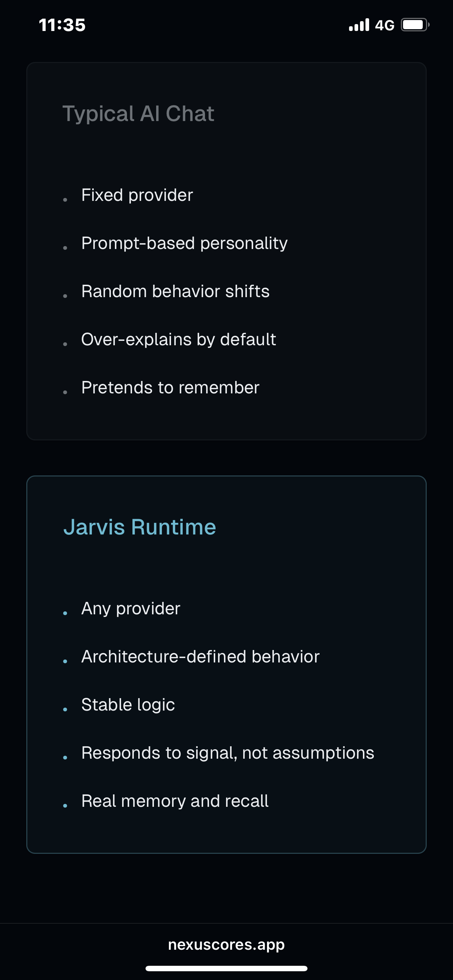Tap the 11:35 clock in status bar

click(x=63, y=25)
